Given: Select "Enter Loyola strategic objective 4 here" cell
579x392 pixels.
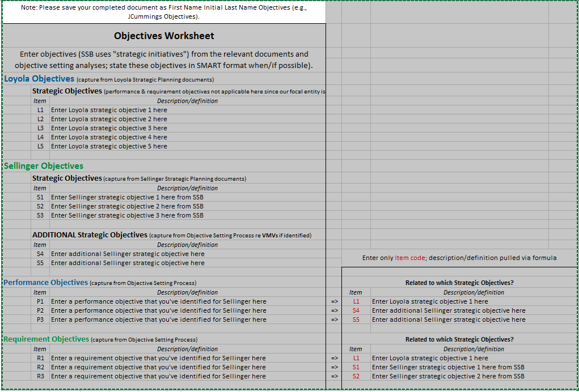Looking at the screenshot, I should point(188,137).
